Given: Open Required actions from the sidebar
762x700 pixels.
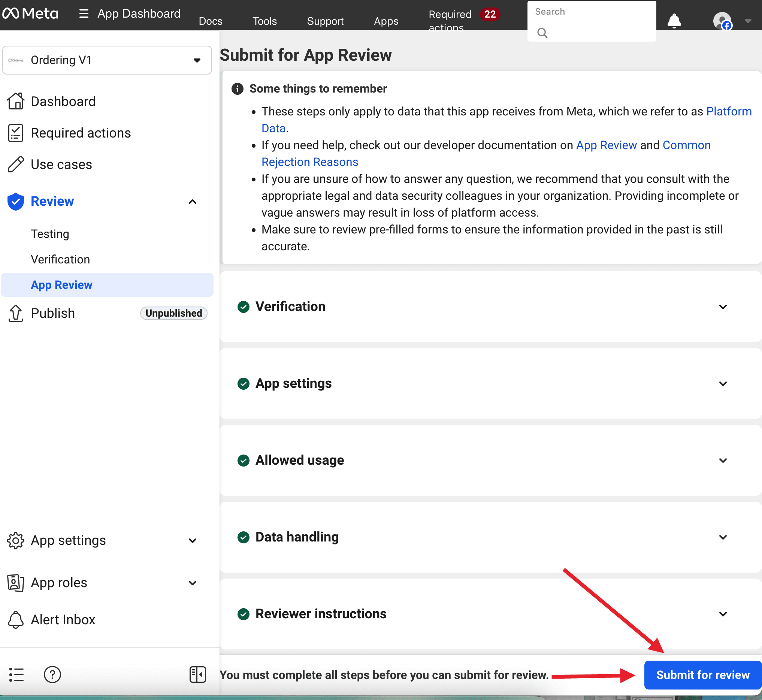Looking at the screenshot, I should pyautogui.click(x=81, y=133).
